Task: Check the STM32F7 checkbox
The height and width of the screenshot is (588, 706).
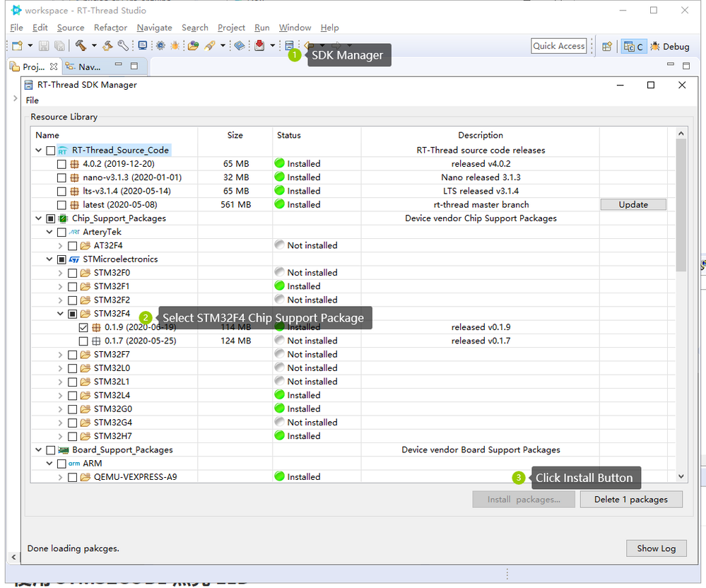Action: pos(73,355)
